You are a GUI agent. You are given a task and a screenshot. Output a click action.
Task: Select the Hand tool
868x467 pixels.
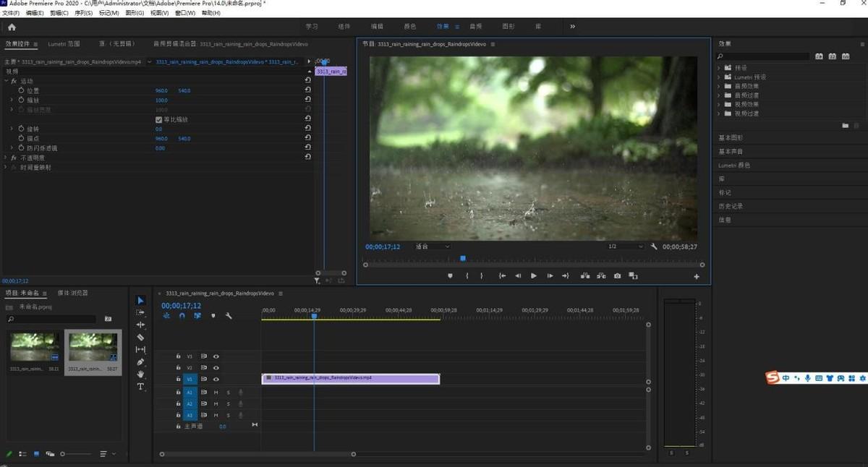pos(140,374)
